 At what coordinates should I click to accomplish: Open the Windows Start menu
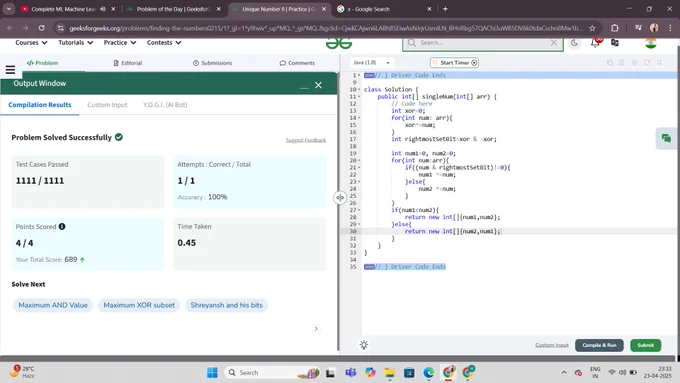point(212,373)
